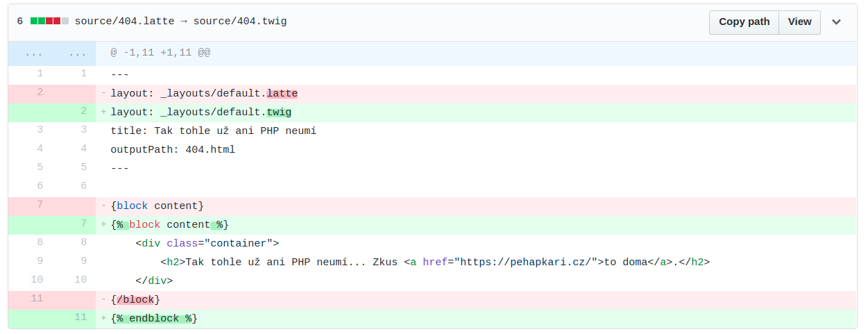
Task: Collapse the file diff with chevron icon
Action: click(837, 22)
